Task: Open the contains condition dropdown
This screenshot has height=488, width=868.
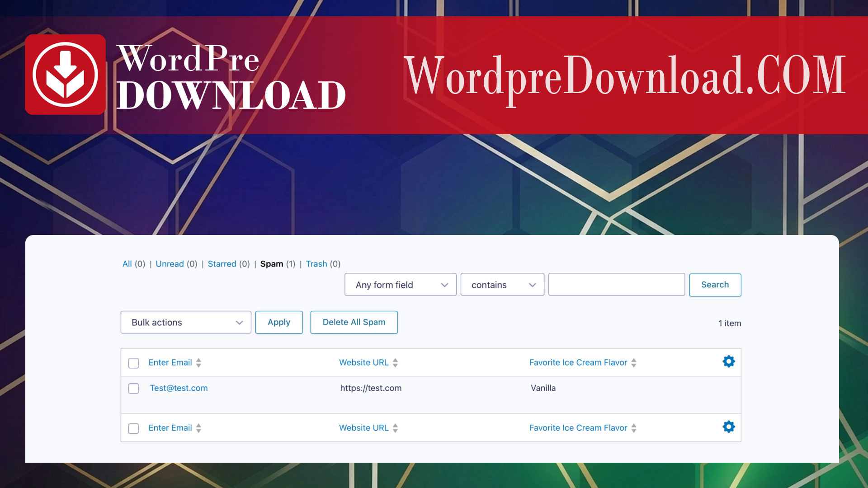Action: click(502, 285)
